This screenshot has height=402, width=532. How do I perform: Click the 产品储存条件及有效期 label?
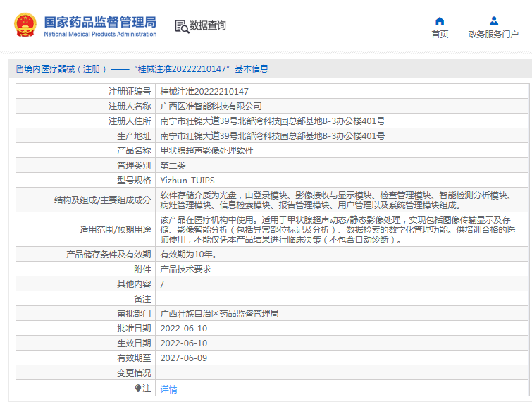pos(109,255)
